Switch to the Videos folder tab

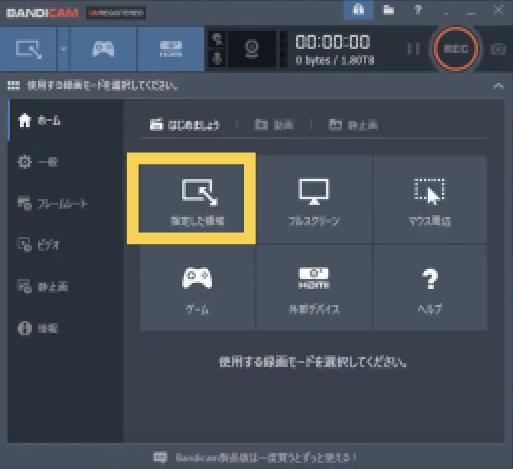coord(274,125)
